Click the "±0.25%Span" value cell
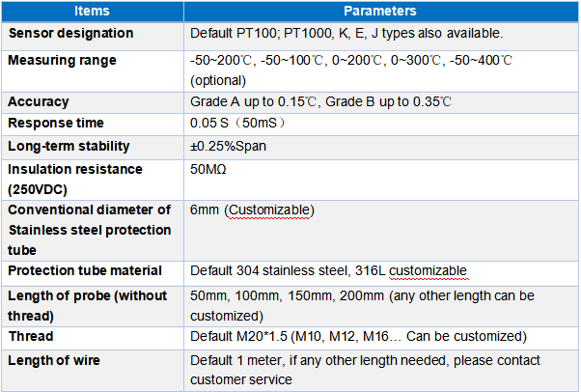581x392 pixels. [x=229, y=147]
